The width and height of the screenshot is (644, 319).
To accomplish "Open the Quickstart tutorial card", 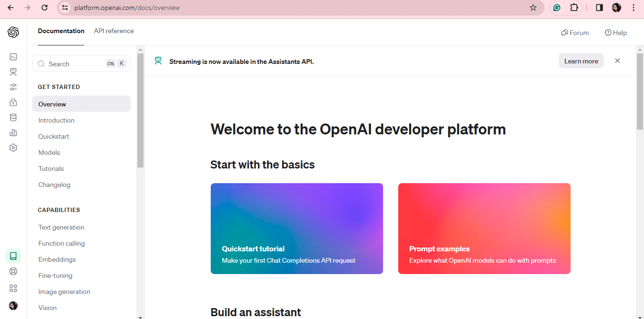I will [296, 229].
